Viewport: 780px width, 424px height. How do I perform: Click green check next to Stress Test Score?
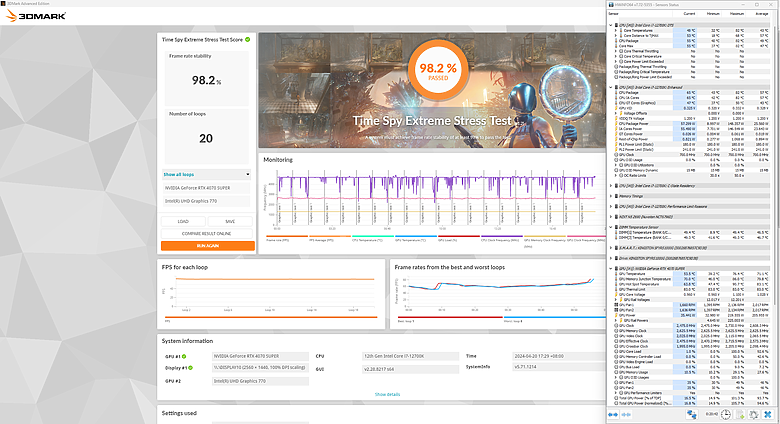[x=248, y=39]
